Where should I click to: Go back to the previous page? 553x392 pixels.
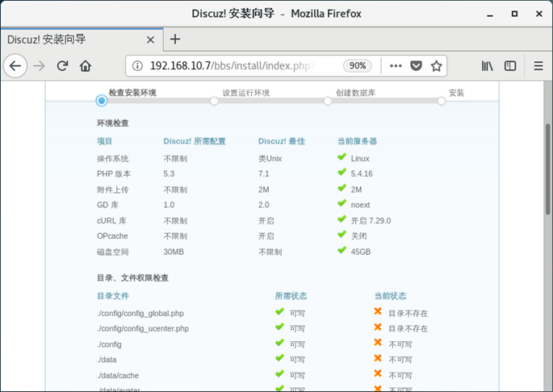(x=15, y=65)
